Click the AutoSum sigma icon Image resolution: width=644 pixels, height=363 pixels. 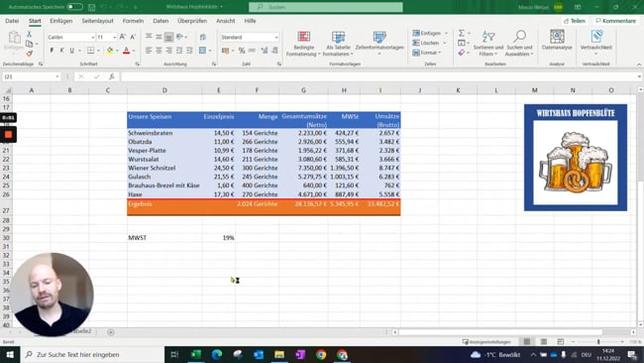(462, 33)
